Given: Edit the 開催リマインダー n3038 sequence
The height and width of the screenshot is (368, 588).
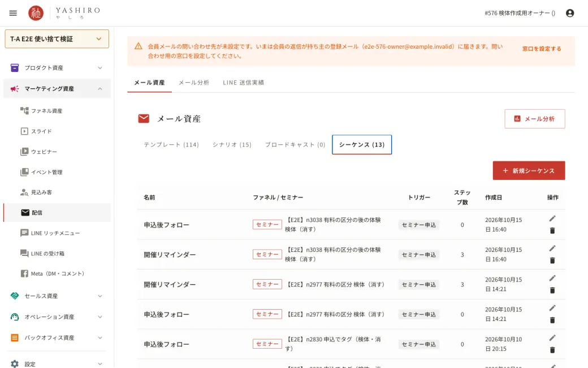Looking at the screenshot, I should (552, 248).
